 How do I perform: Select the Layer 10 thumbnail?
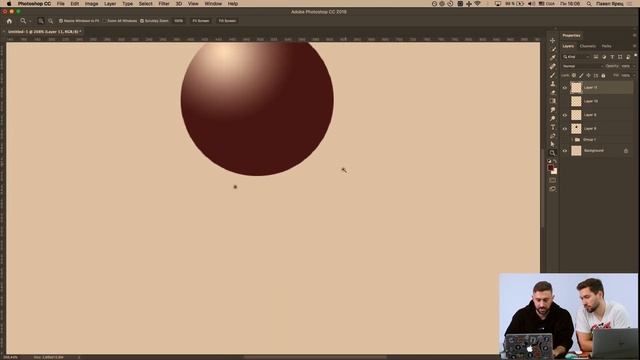click(x=576, y=101)
